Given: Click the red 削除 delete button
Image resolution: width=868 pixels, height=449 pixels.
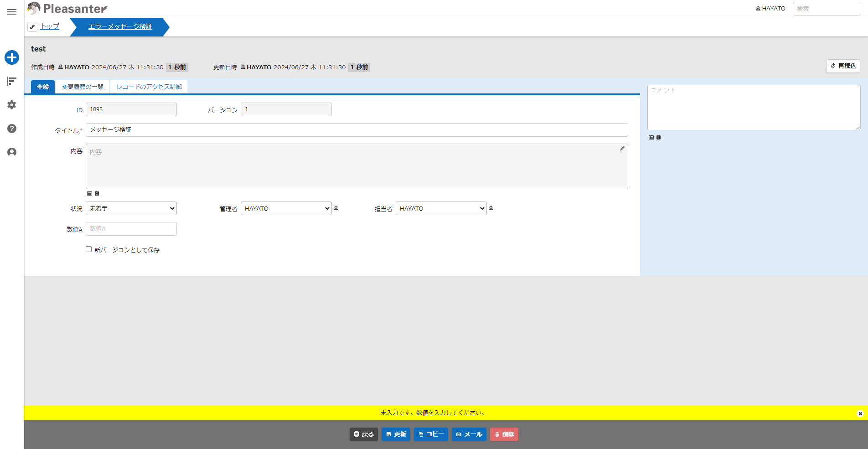Looking at the screenshot, I should point(504,434).
